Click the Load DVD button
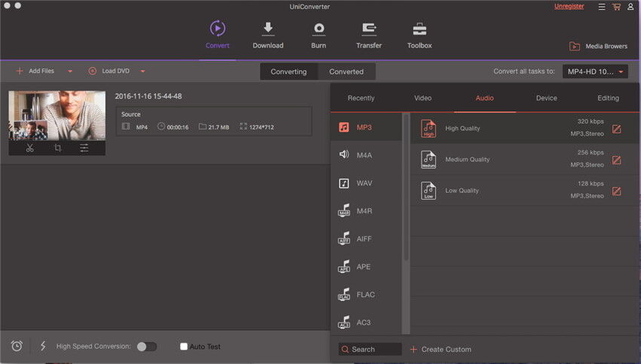 pos(109,71)
